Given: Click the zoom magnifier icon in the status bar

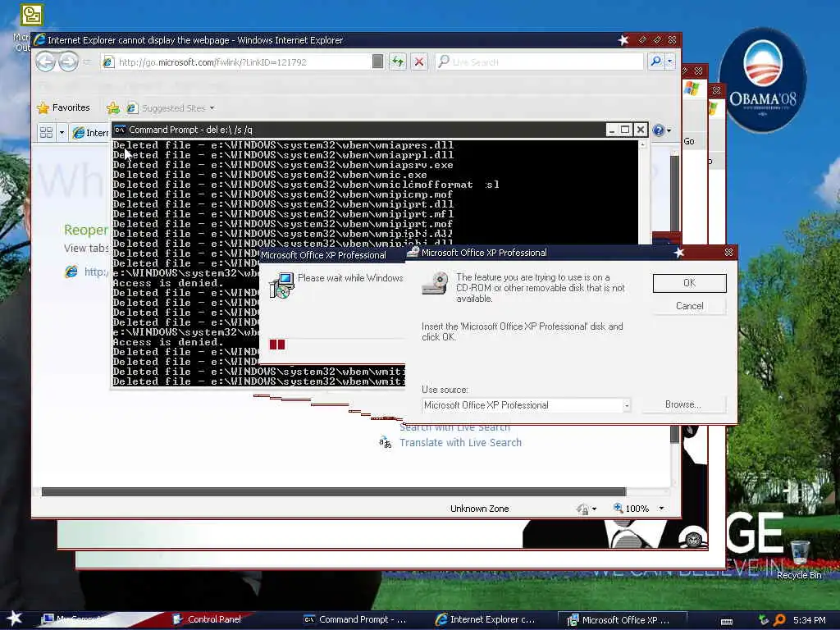Looking at the screenshot, I should click(x=618, y=508).
